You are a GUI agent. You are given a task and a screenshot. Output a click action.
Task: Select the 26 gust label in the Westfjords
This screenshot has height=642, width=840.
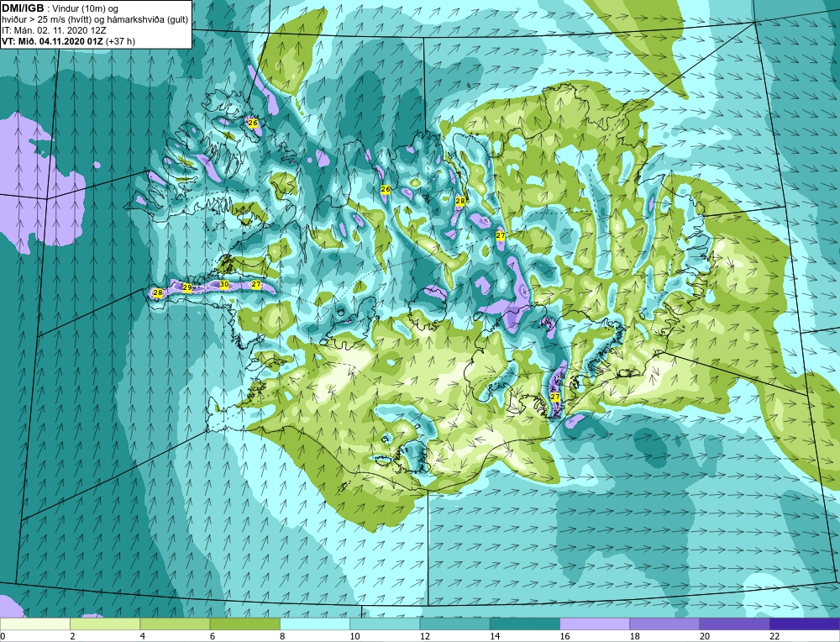253,123
